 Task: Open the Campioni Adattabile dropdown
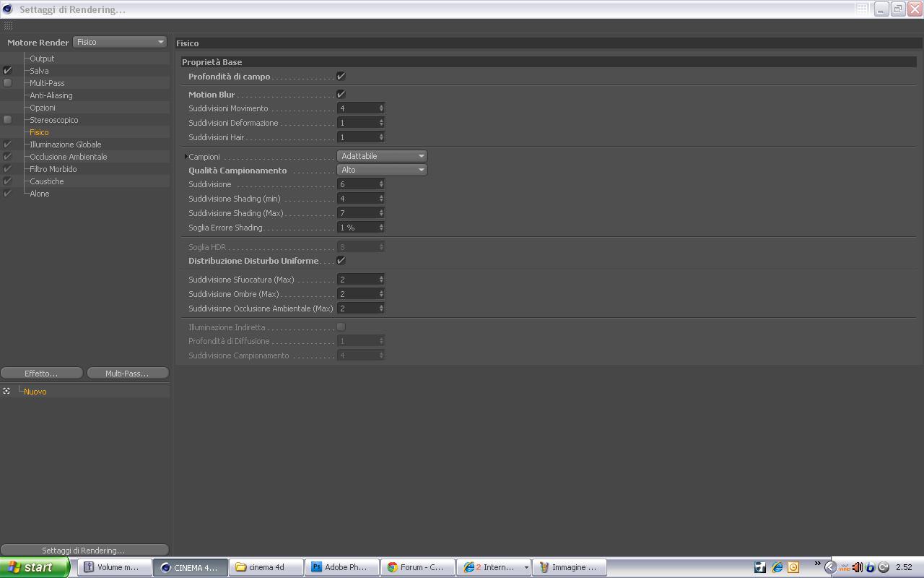(382, 156)
